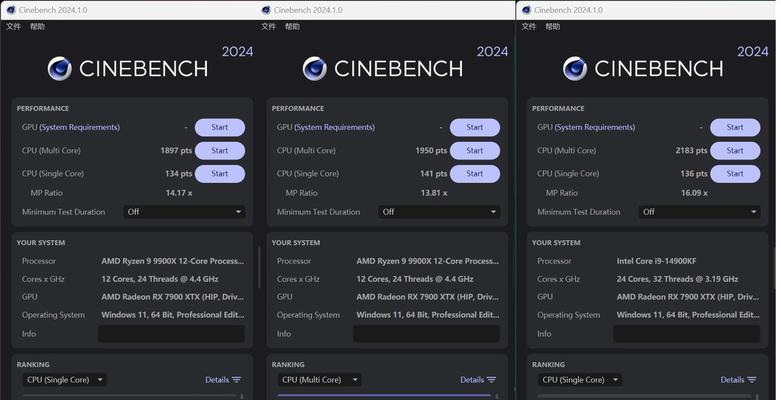Viewport: 781px width, 400px height.
Task: Click Details link in left window ranking
Action: (x=223, y=380)
